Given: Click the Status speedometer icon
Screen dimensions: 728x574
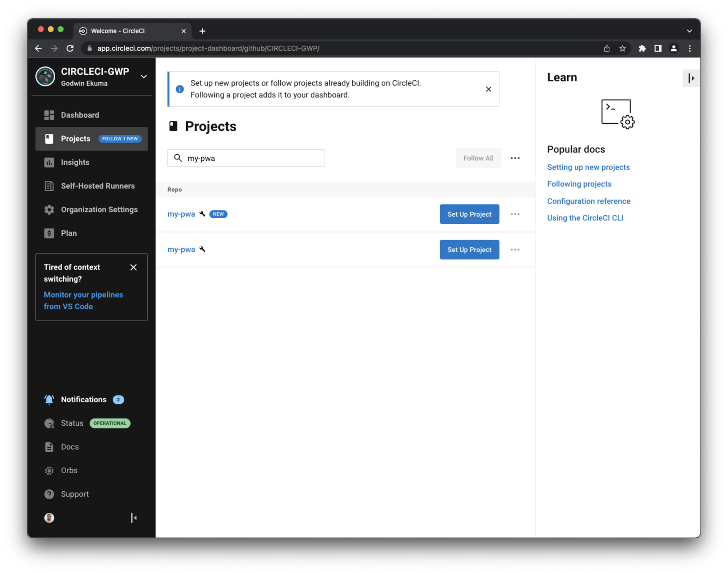Looking at the screenshot, I should pos(49,423).
